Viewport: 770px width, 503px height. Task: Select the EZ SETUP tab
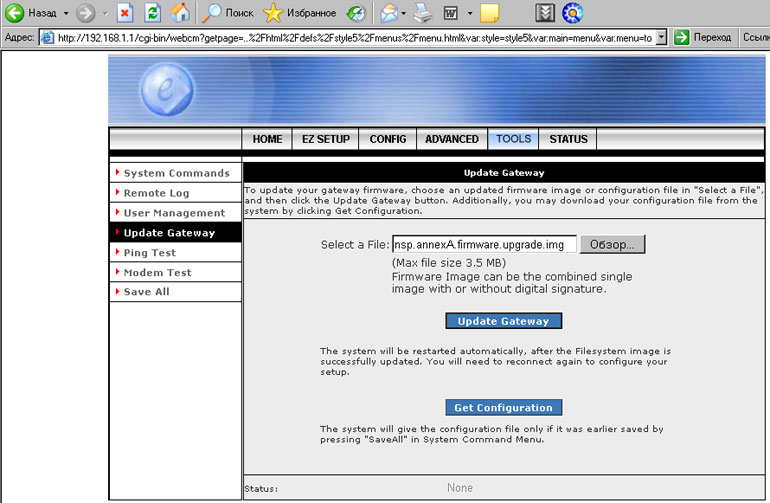325,139
